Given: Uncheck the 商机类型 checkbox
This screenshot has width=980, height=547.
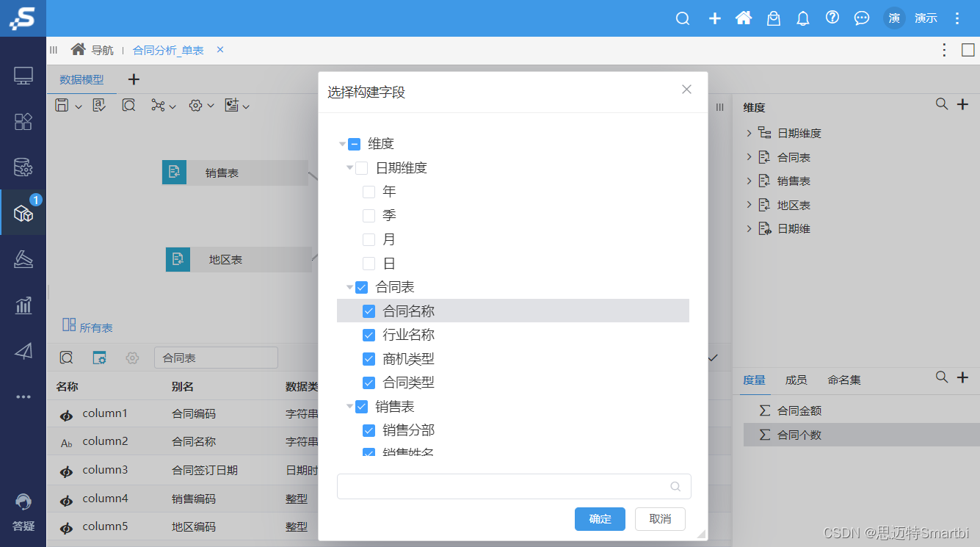Looking at the screenshot, I should pos(369,359).
